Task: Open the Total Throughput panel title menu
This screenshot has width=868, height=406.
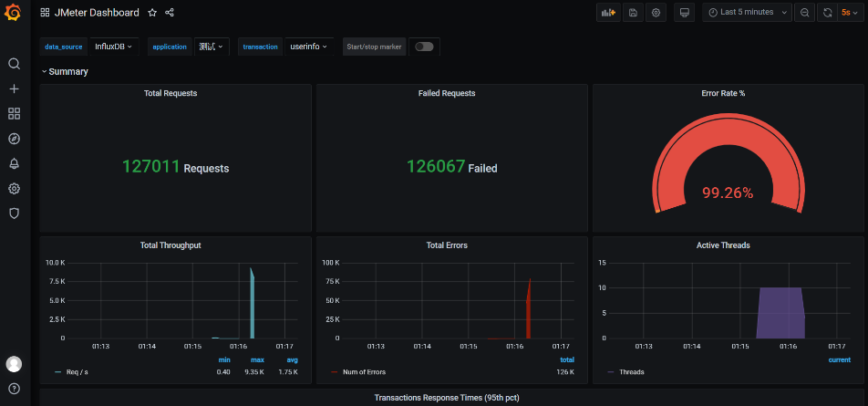Action: 170,245
